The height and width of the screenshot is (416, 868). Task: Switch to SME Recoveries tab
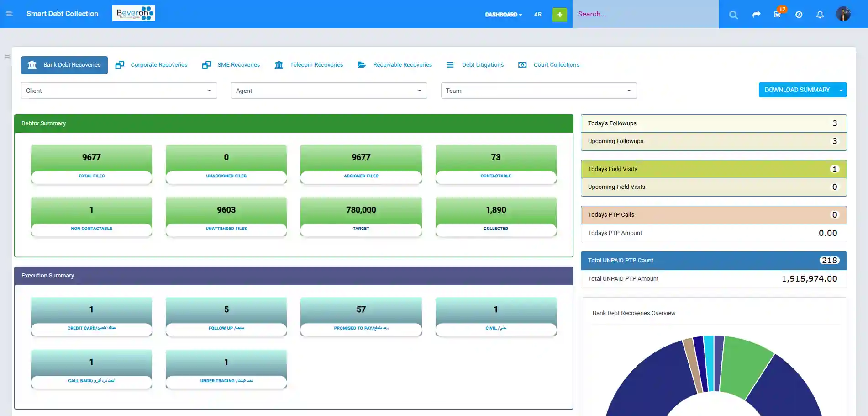tap(238, 65)
